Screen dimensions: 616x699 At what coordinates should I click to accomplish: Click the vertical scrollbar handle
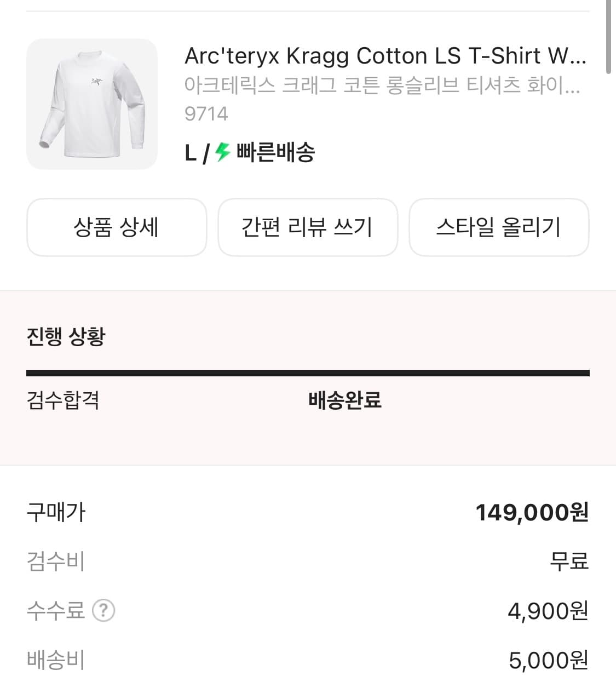click(609, 36)
